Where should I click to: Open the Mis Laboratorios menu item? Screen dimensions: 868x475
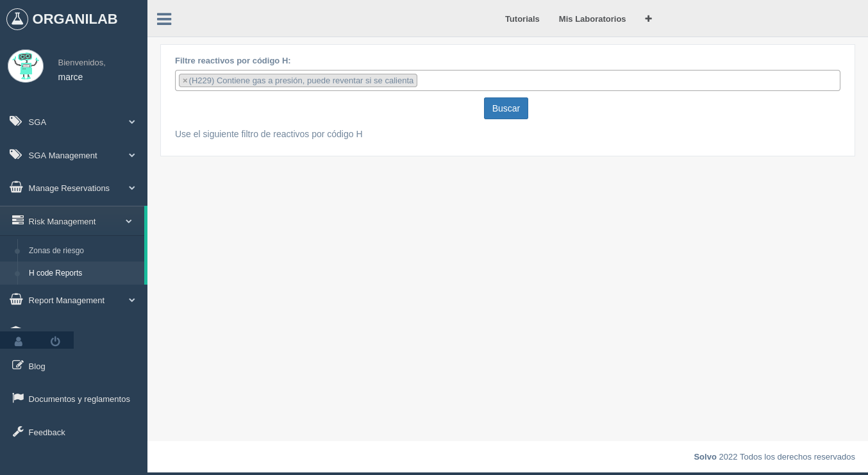(x=592, y=19)
